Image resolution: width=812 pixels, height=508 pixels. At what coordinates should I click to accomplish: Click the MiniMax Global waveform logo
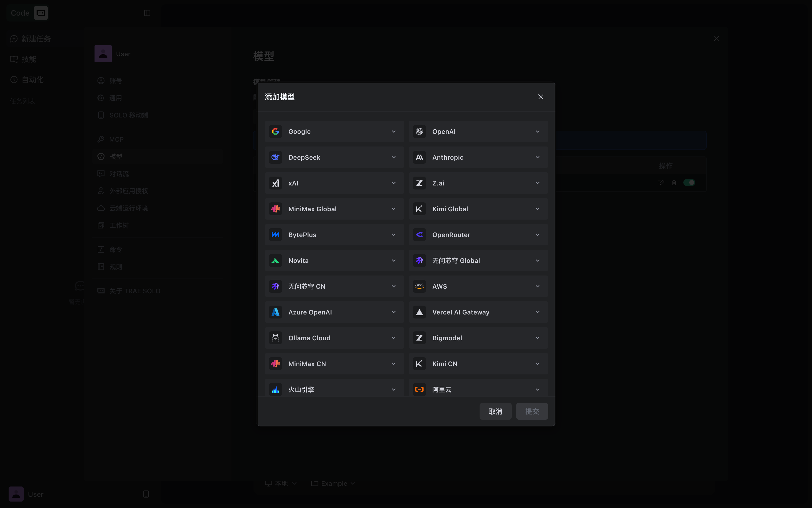(x=275, y=209)
